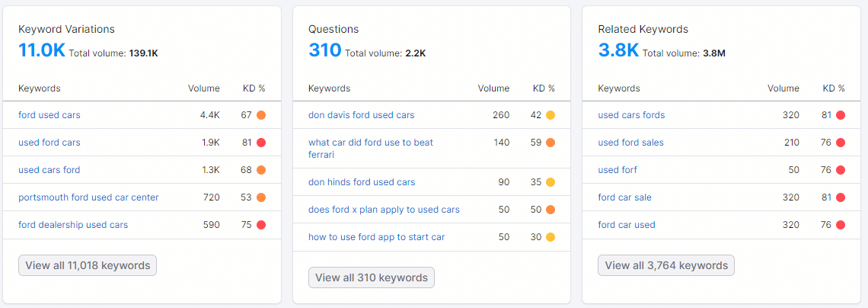Click the 139.1K total volume value
The width and height of the screenshot is (868, 308).
144,53
